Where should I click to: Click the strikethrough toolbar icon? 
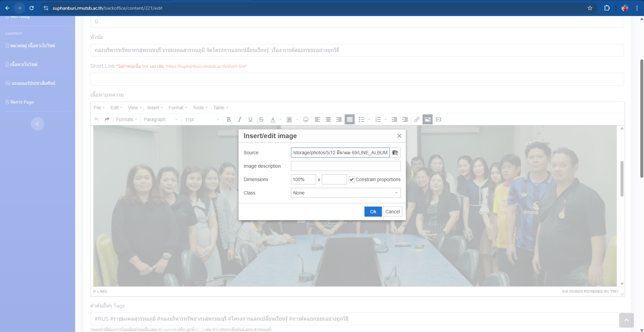click(x=261, y=119)
